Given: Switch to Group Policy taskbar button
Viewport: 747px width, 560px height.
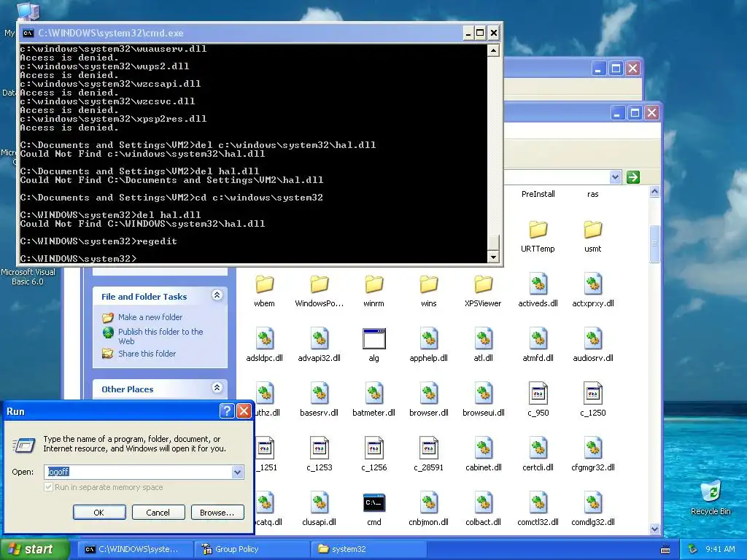Looking at the screenshot, I should 252,549.
